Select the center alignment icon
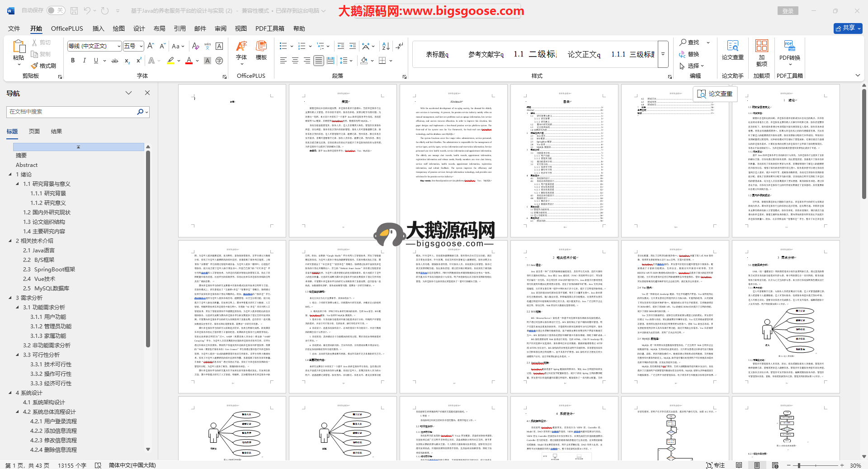Screen dimensions: 868x469 [x=295, y=61]
